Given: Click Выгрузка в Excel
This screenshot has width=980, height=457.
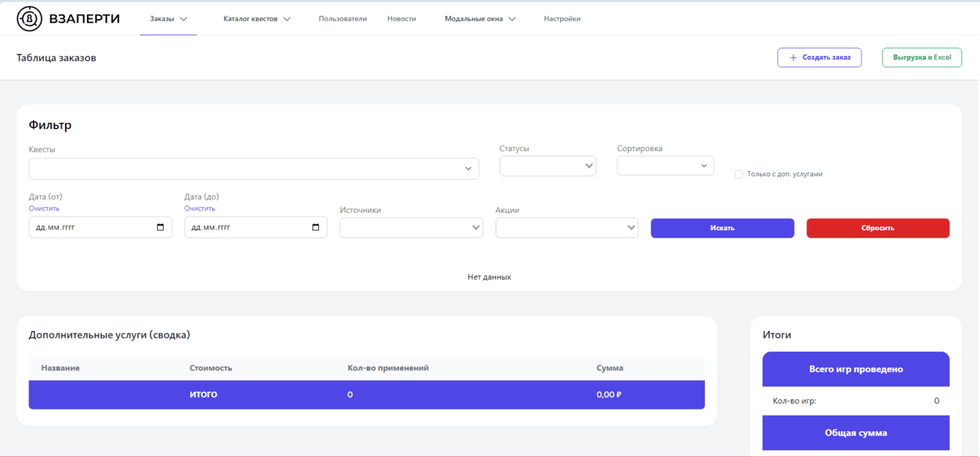Looking at the screenshot, I should (921, 57).
